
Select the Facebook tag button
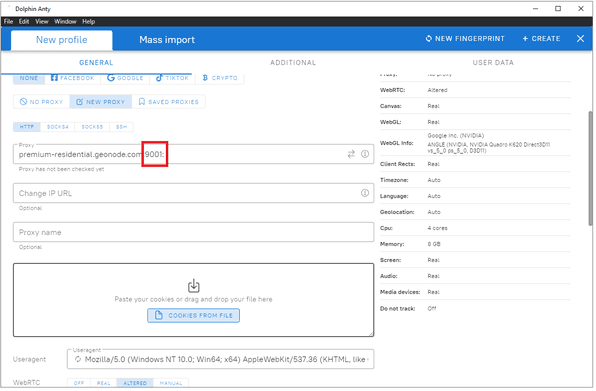73,78
